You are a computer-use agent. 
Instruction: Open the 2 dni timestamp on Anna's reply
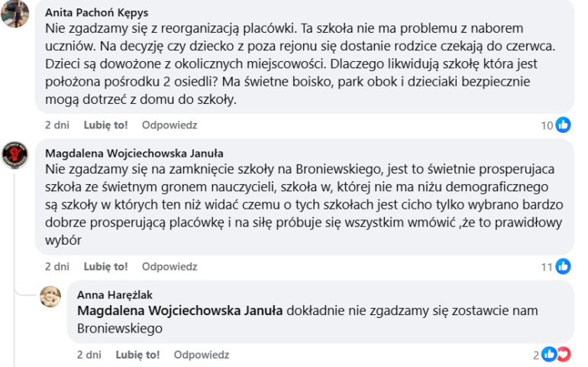tap(89, 355)
